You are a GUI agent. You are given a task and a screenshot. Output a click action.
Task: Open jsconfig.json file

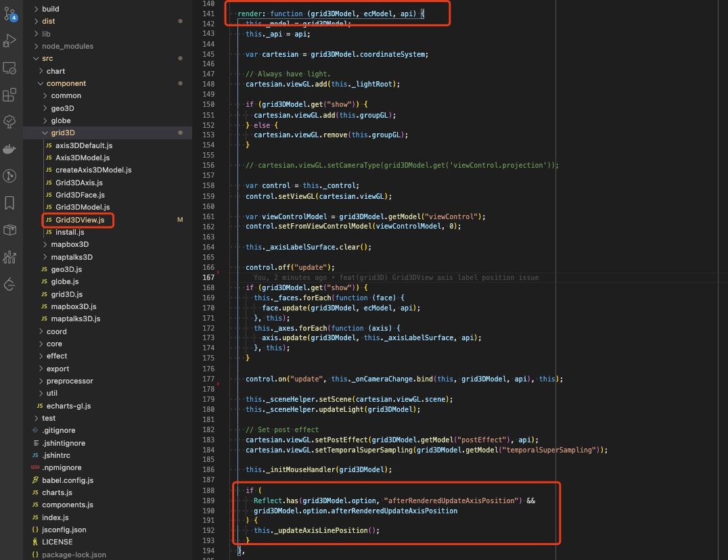(108, 530)
